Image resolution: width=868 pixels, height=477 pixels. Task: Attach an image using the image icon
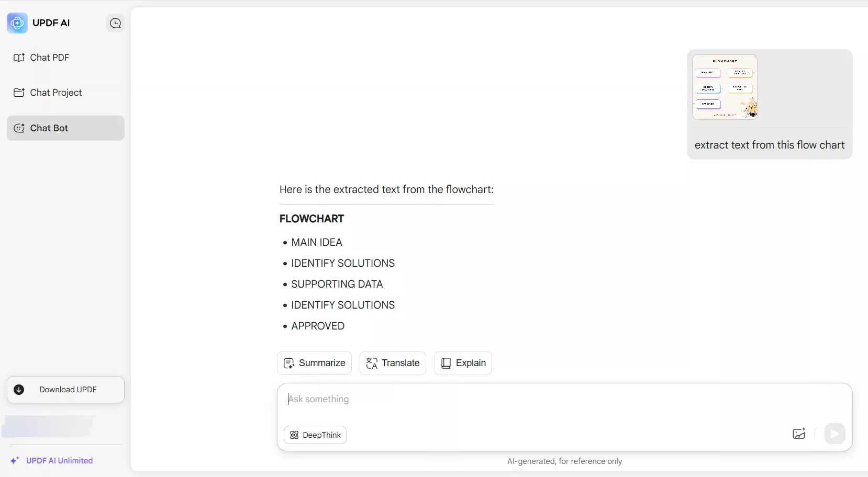tap(799, 434)
